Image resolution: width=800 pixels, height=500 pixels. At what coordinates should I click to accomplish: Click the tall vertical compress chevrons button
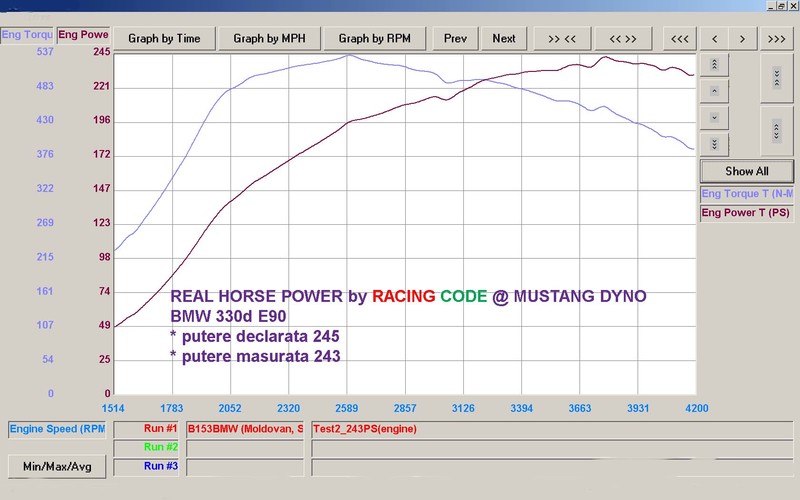click(777, 78)
